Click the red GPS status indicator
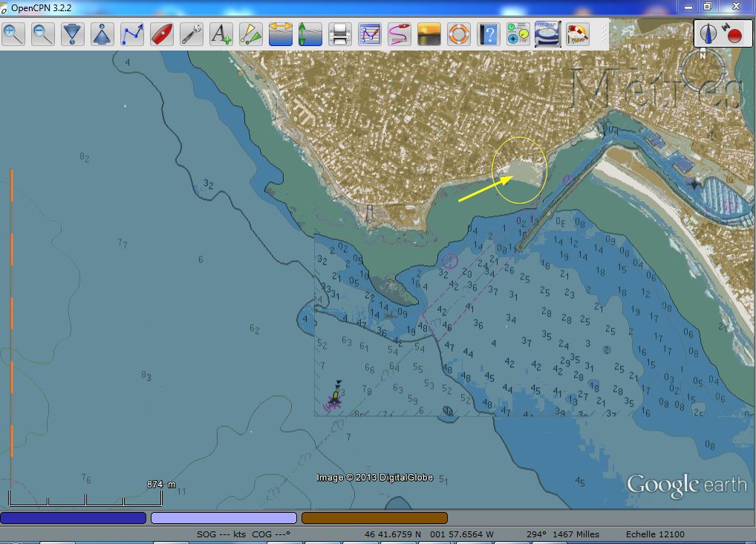This screenshot has height=544, width=756. [x=734, y=35]
